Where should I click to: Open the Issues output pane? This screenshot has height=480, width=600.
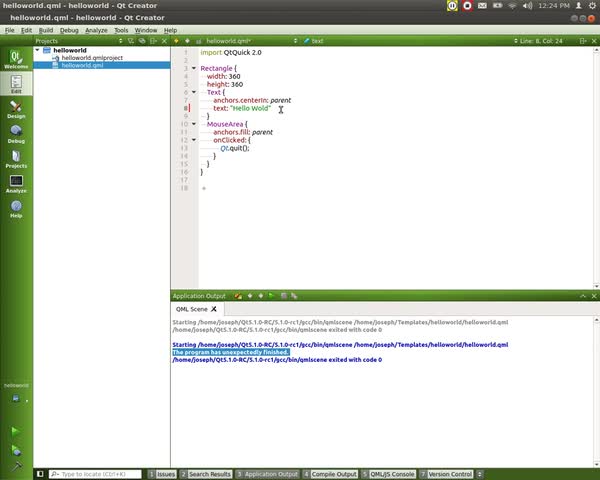tap(164, 474)
